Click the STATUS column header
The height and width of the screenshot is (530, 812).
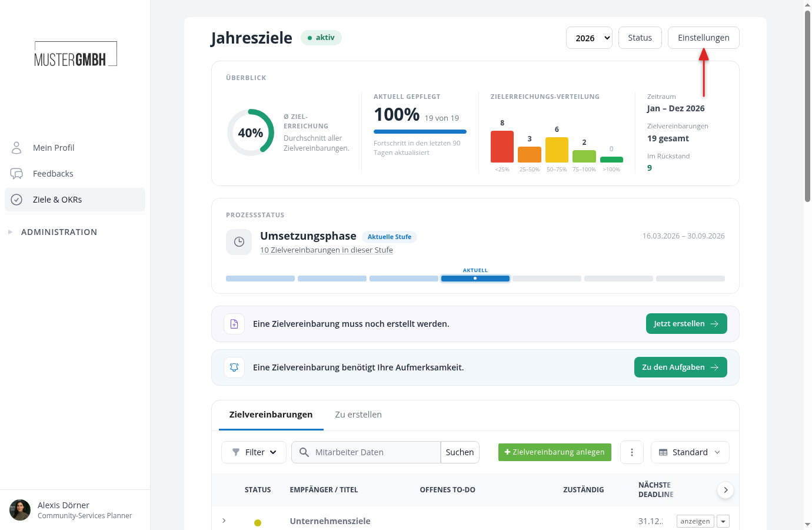(258, 490)
